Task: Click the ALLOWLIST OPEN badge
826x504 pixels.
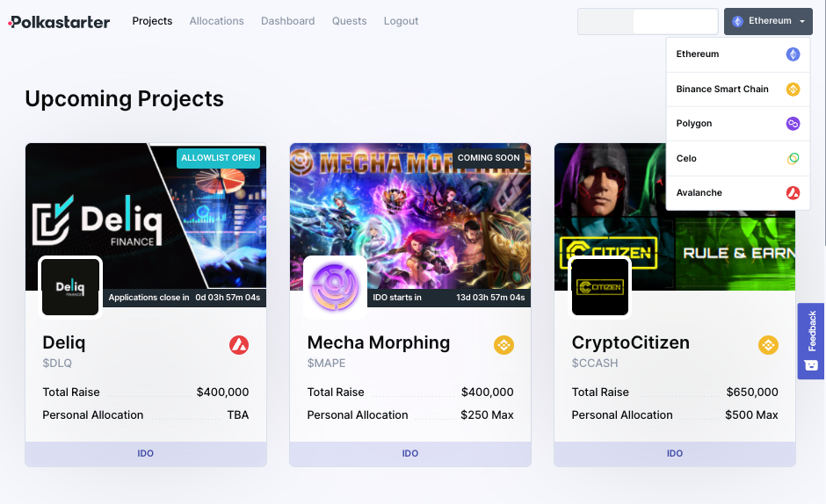Action: [x=218, y=158]
